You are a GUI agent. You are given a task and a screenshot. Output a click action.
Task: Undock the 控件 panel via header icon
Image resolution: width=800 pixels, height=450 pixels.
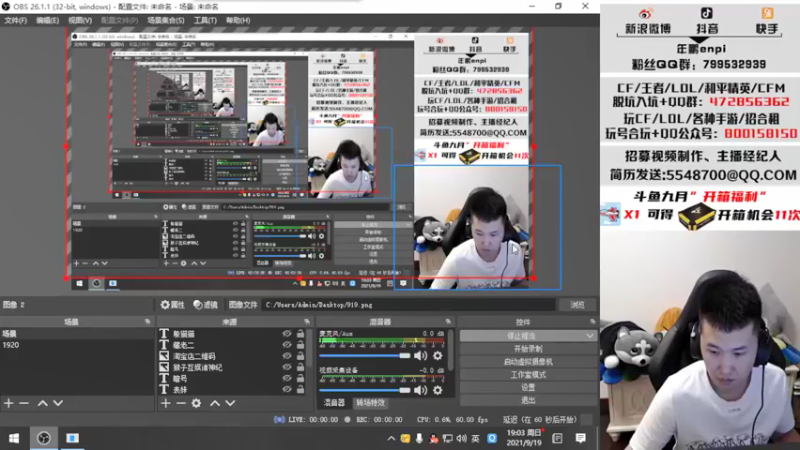click(x=592, y=322)
